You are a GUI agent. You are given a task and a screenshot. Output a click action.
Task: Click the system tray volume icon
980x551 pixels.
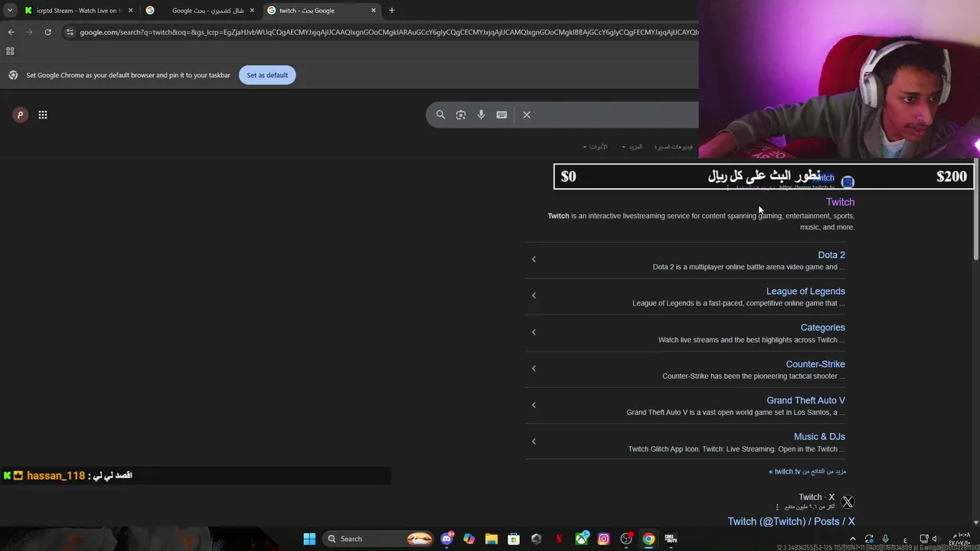pos(935,539)
